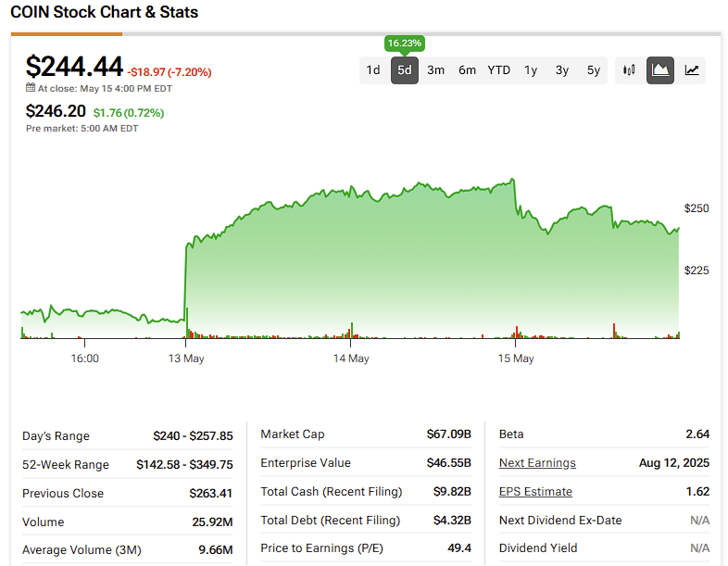Click Price to Earnings value 49.4
The width and height of the screenshot is (728, 566).
[x=459, y=547]
